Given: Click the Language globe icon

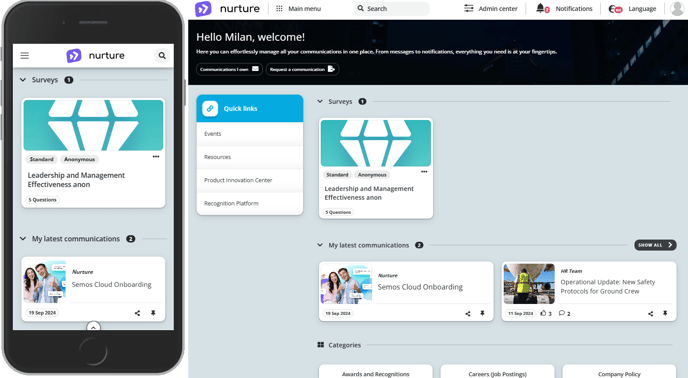Looking at the screenshot, I should click(x=612, y=9).
